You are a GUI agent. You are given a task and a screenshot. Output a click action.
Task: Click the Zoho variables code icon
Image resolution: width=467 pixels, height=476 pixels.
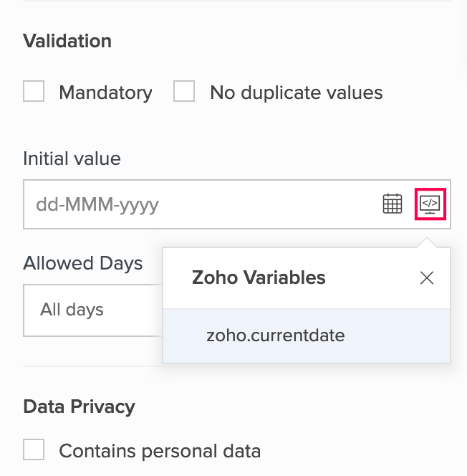[x=430, y=204]
